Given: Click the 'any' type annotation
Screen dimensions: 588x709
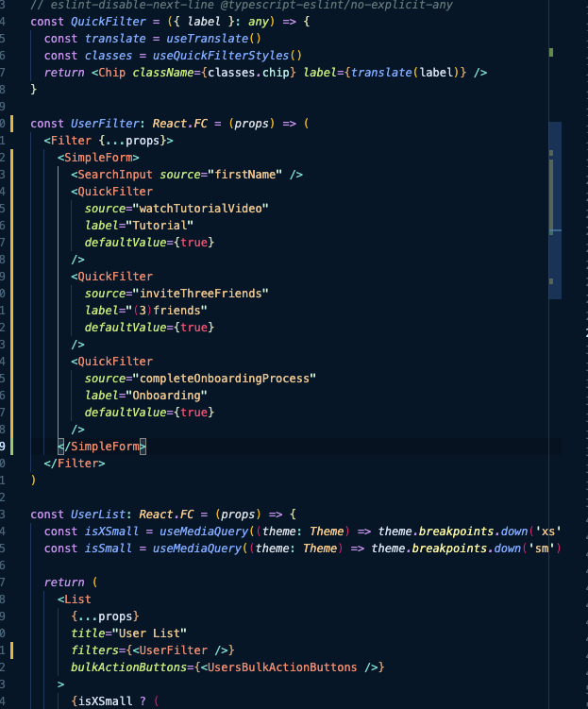Looking at the screenshot, I should (258, 22).
